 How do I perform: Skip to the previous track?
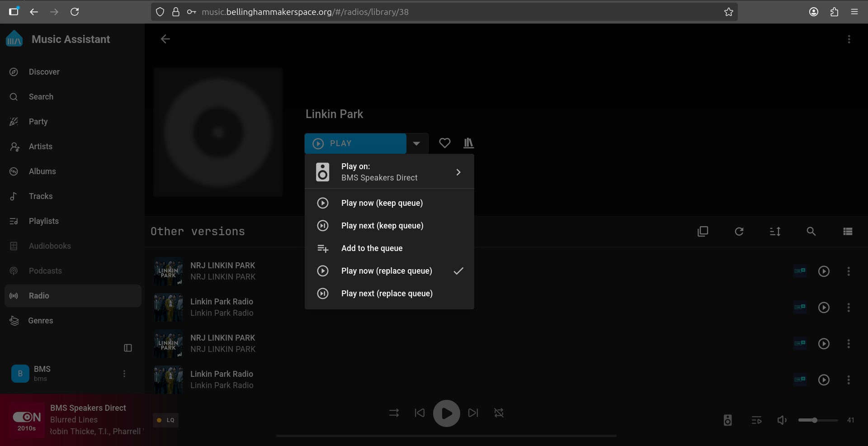tap(420, 413)
